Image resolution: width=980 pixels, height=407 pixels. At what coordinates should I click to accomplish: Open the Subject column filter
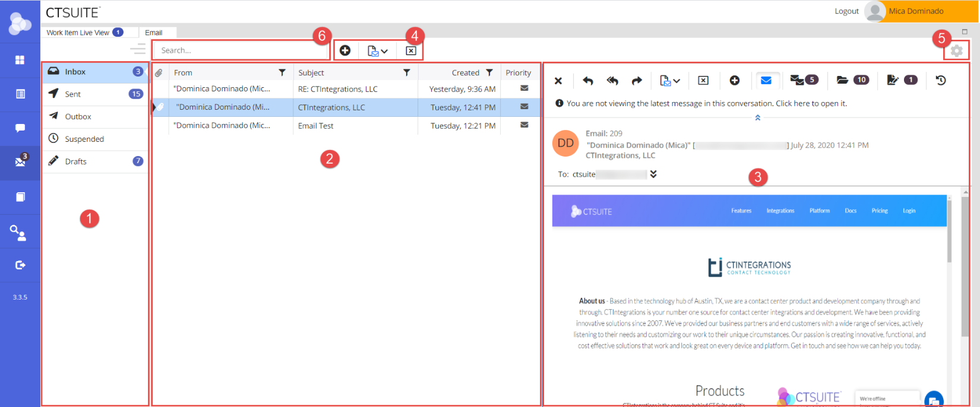pos(407,72)
